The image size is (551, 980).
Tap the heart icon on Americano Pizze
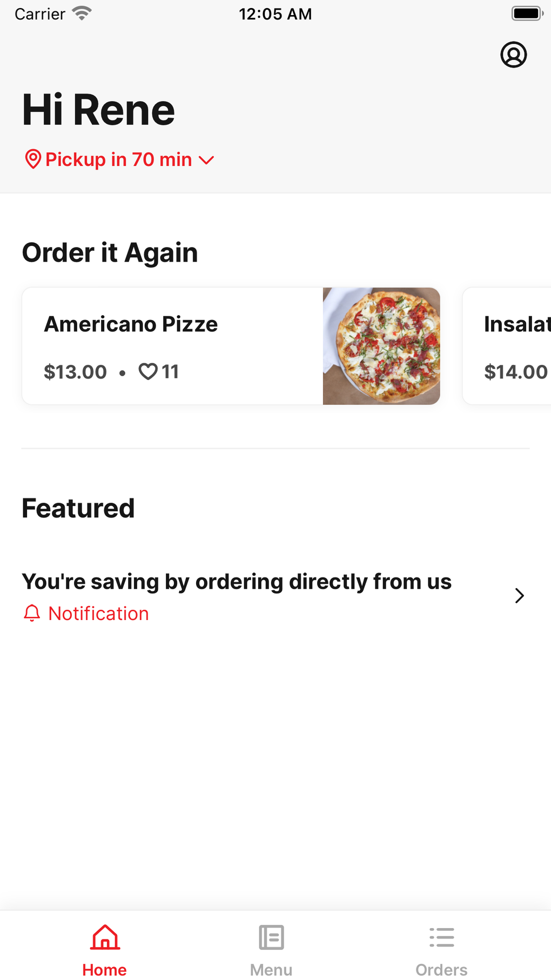click(x=148, y=372)
